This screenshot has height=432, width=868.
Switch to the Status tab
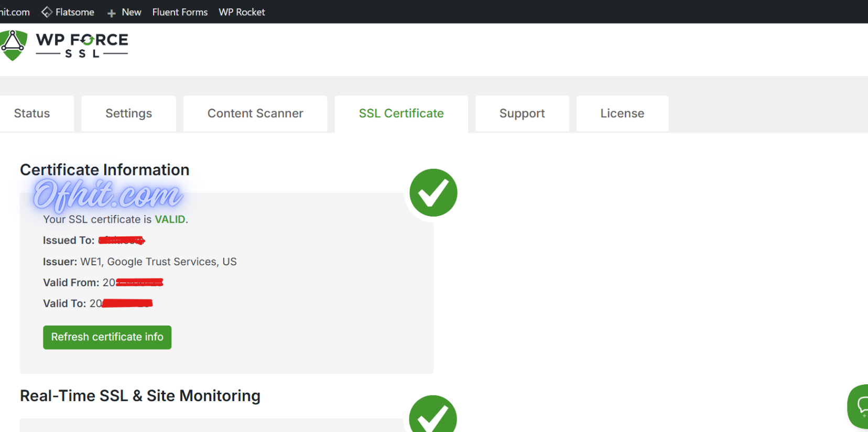[32, 113]
